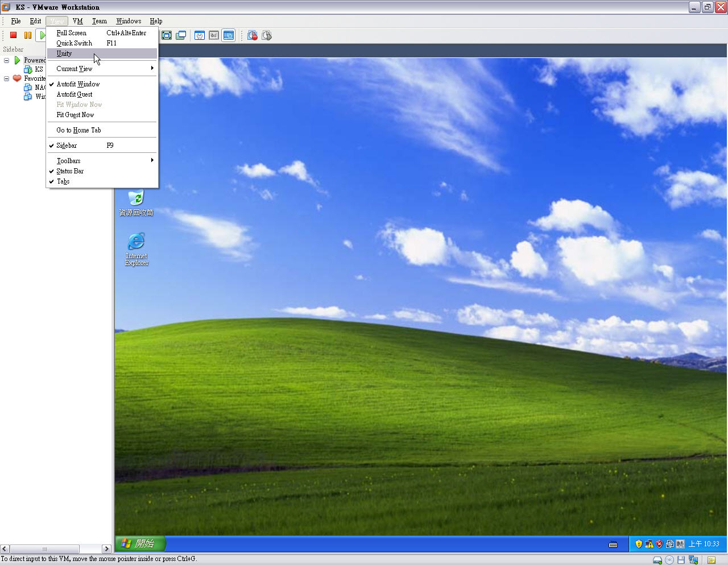Select the Win favorite VM in sidebar

[35, 97]
